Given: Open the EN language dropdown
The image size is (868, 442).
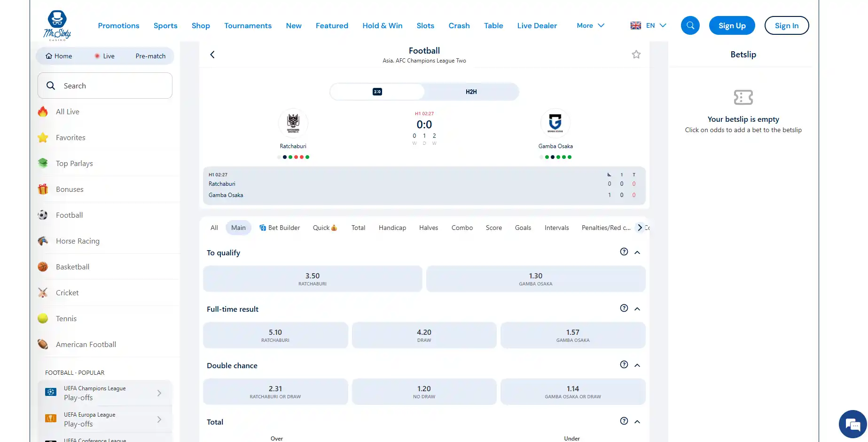Looking at the screenshot, I should 649,25.
